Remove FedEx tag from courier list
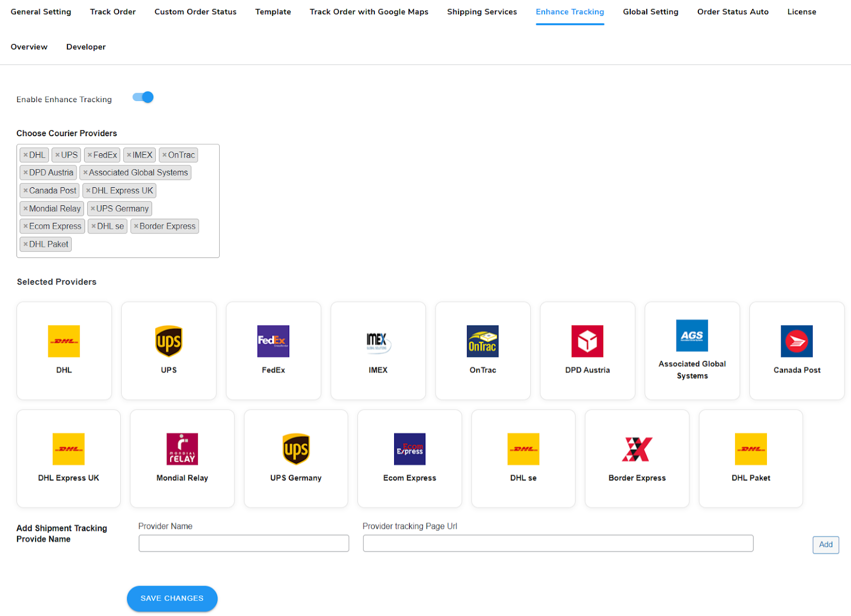Viewport: 851px width, 616px height. 90,155
